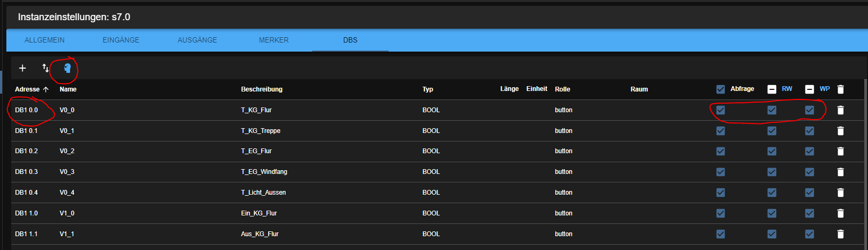The height and width of the screenshot is (250, 868).
Task: Open role button for Aus_KG_Flur row
Action: click(564, 234)
